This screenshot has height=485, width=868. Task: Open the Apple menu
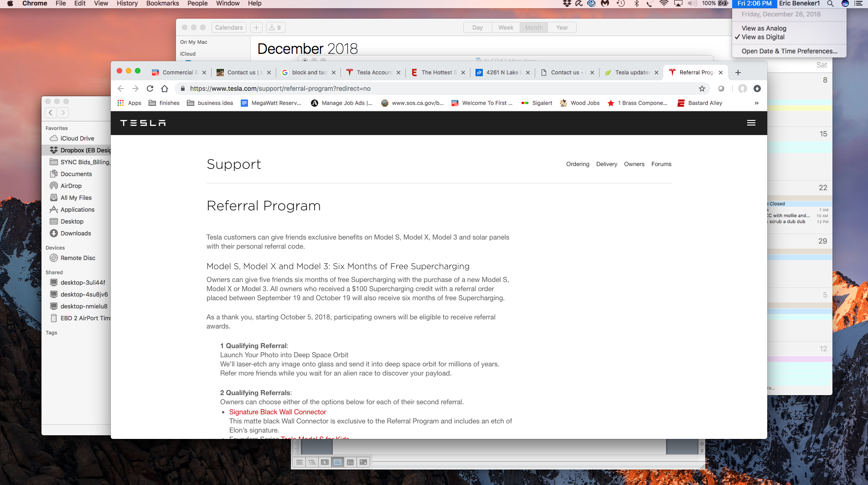coord(10,4)
